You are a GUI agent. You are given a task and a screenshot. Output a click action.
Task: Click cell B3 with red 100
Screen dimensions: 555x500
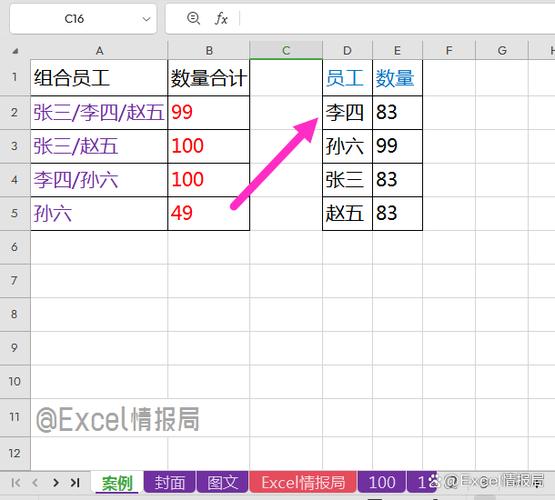coord(208,146)
